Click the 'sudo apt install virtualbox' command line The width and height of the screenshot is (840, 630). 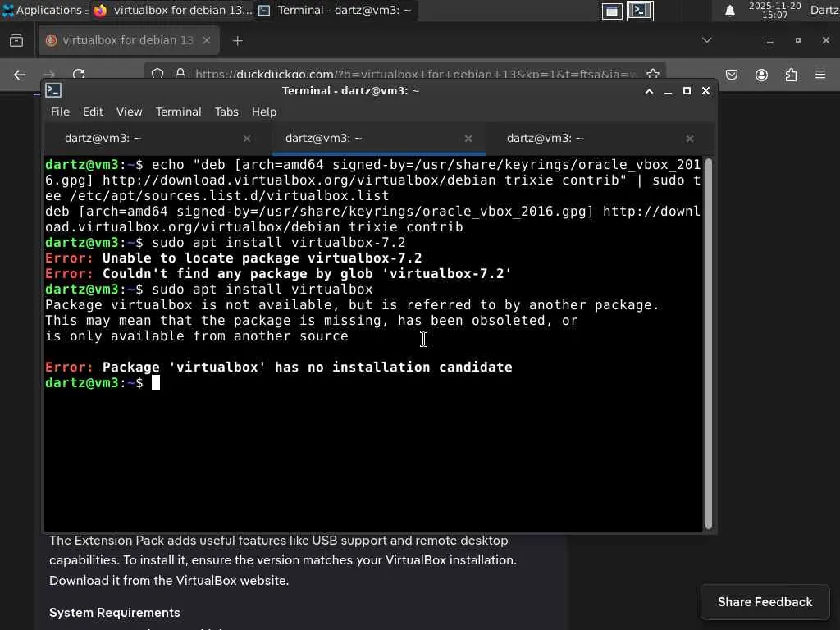(262, 290)
